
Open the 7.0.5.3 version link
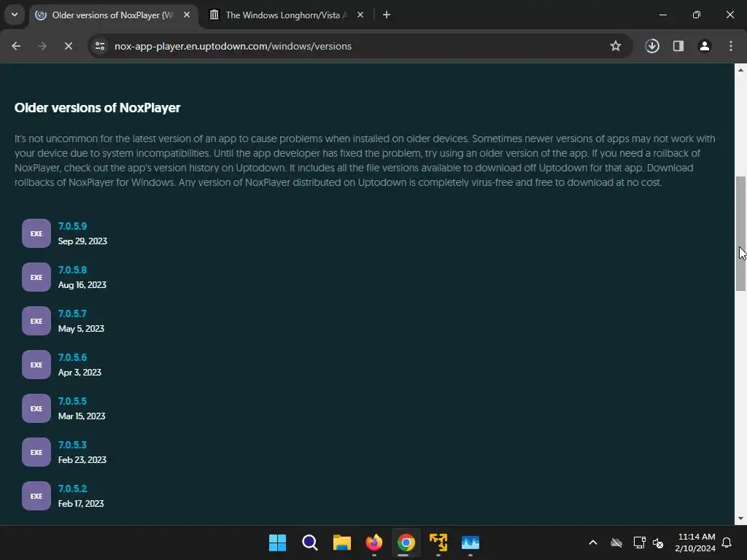point(72,446)
